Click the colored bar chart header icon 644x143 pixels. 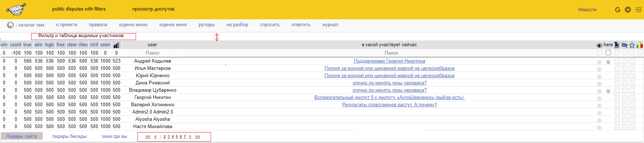640,45
